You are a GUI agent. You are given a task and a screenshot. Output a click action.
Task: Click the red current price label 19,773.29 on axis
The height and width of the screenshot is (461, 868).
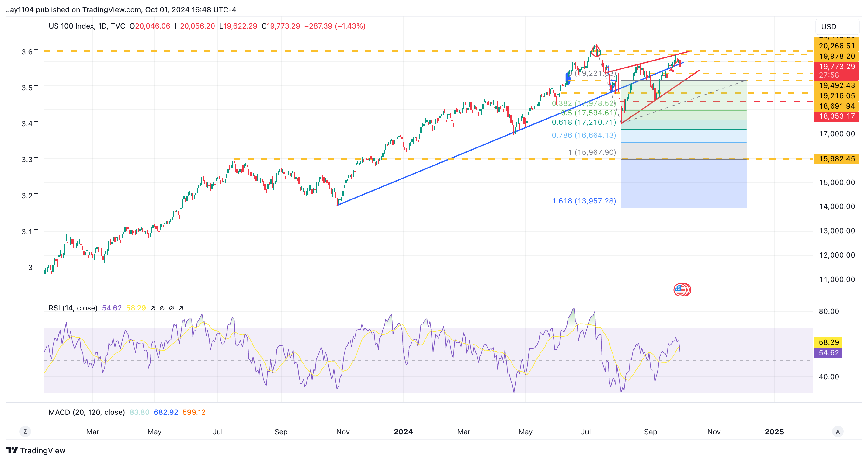pos(836,66)
